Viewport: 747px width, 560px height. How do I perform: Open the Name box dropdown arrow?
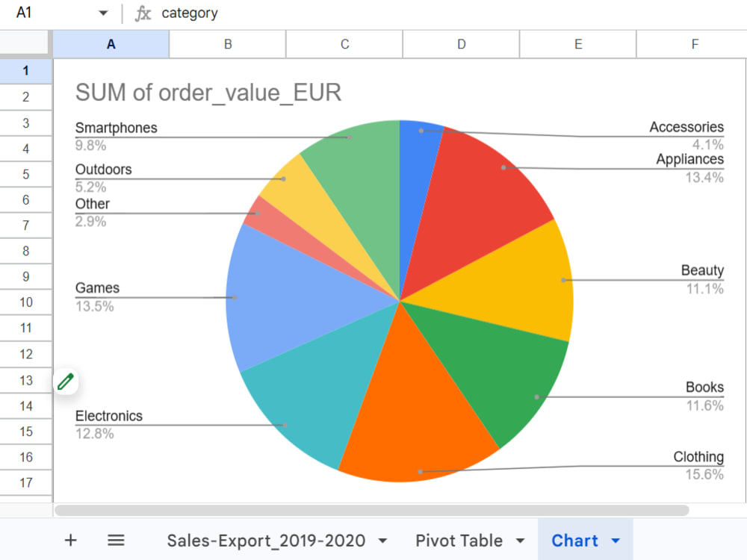click(103, 13)
